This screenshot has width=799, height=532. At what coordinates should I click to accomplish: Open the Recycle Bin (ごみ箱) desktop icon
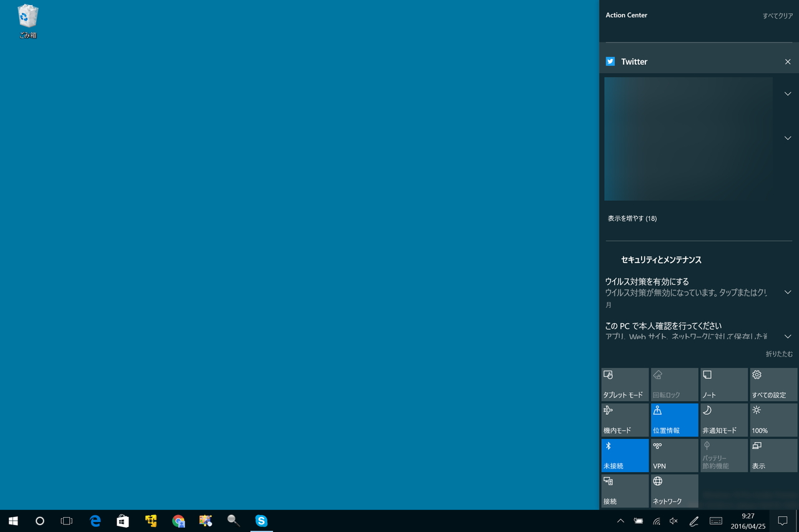[27, 22]
